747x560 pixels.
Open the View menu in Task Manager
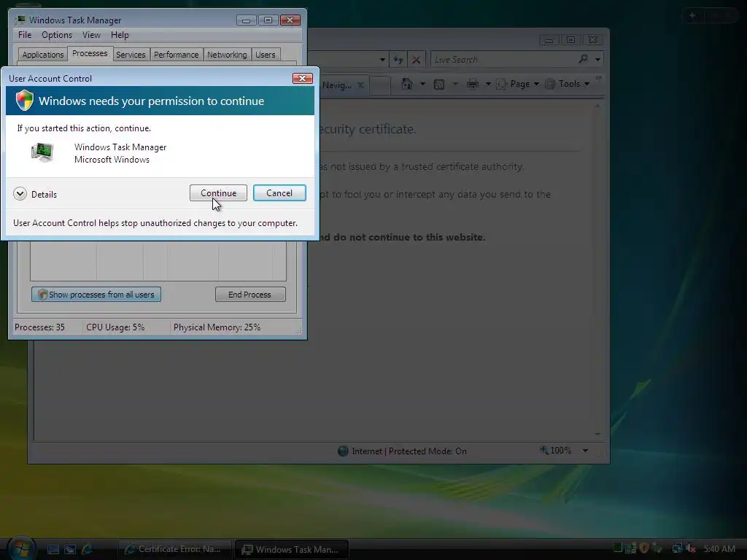pos(91,35)
